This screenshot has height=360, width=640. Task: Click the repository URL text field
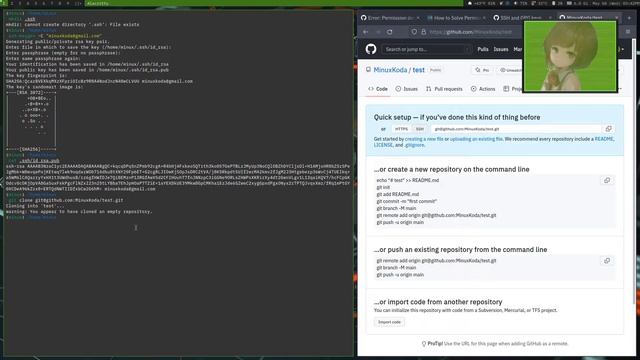click(x=516, y=129)
